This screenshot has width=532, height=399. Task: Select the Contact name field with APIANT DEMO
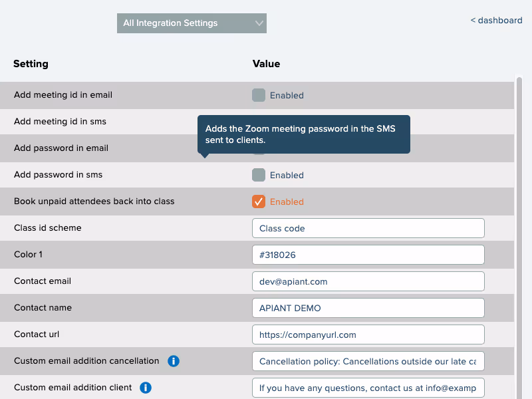[x=368, y=308]
